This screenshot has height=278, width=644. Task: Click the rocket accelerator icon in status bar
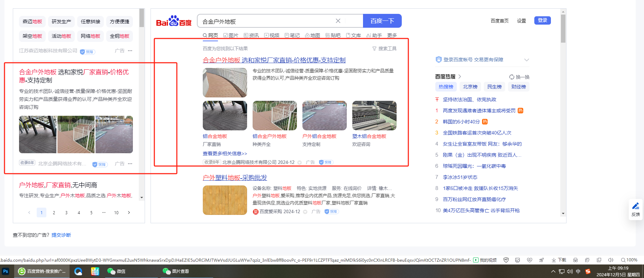tap(541, 260)
